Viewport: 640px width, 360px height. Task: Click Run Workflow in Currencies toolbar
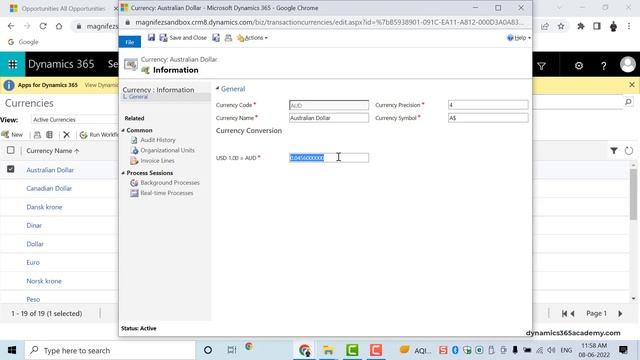[x=99, y=135]
